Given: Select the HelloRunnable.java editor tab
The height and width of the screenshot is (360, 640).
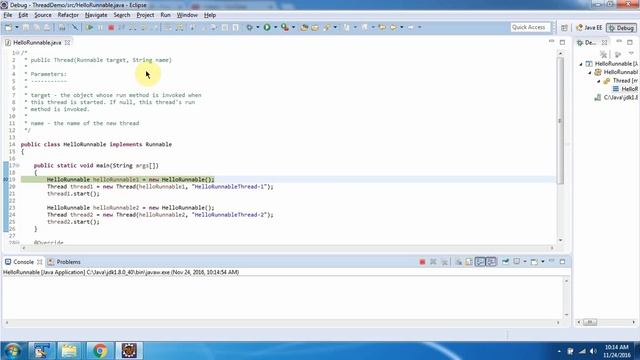Looking at the screenshot, I should (37, 42).
